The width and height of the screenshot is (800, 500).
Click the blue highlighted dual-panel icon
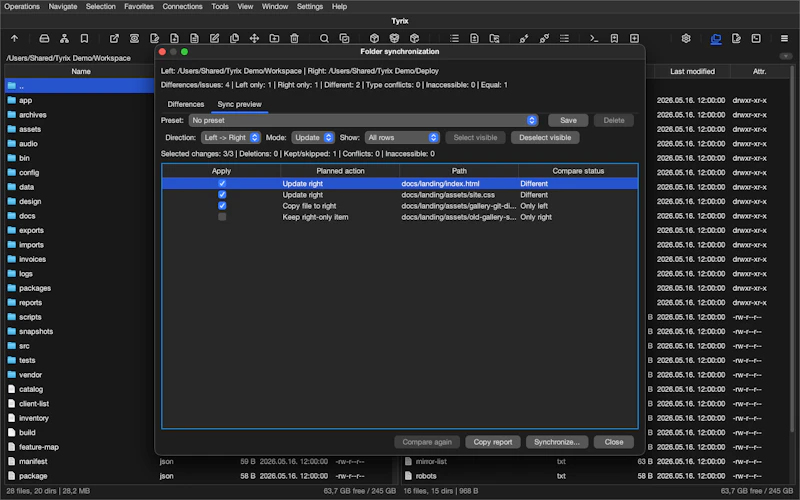[716, 39]
